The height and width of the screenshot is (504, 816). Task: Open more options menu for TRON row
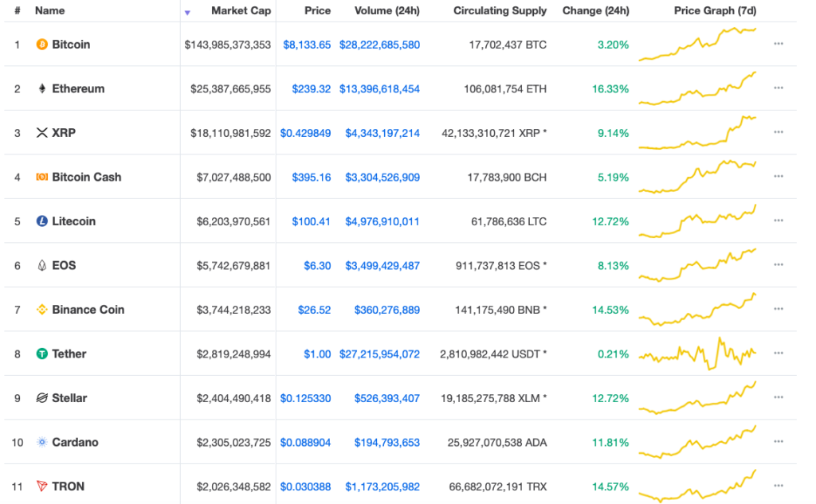pyautogui.click(x=779, y=486)
